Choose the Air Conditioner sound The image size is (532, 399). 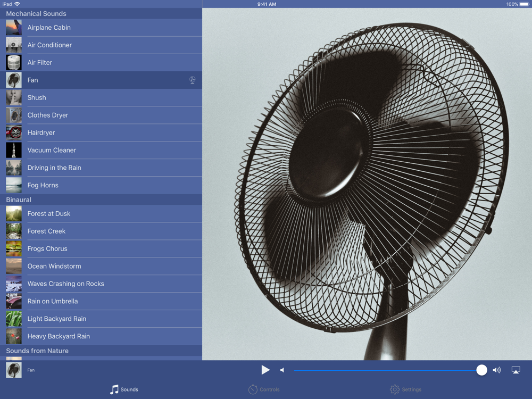click(x=49, y=45)
